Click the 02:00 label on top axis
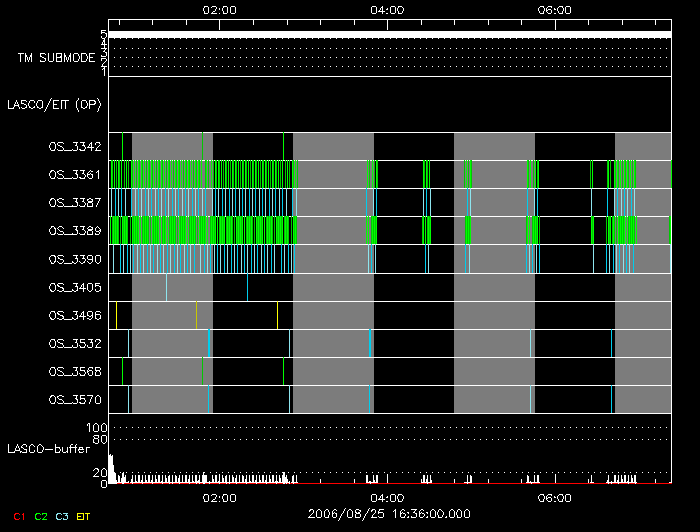700x532 pixels. coord(220,10)
